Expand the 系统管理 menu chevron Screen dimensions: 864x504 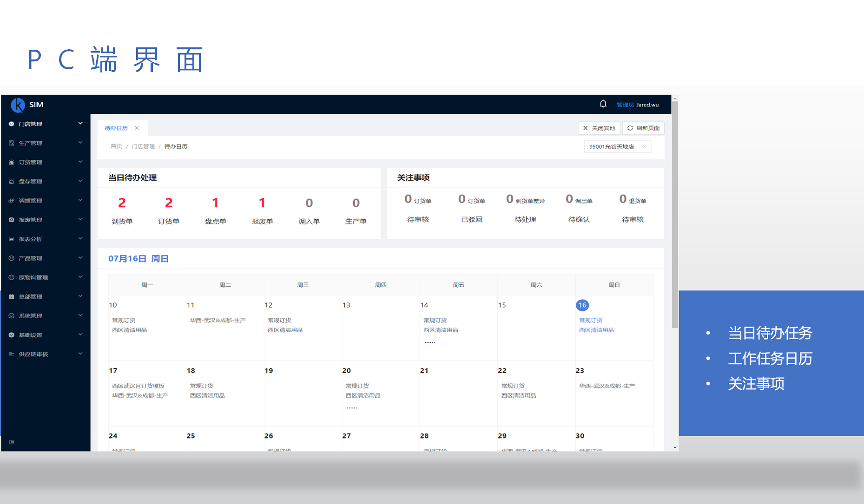point(80,315)
